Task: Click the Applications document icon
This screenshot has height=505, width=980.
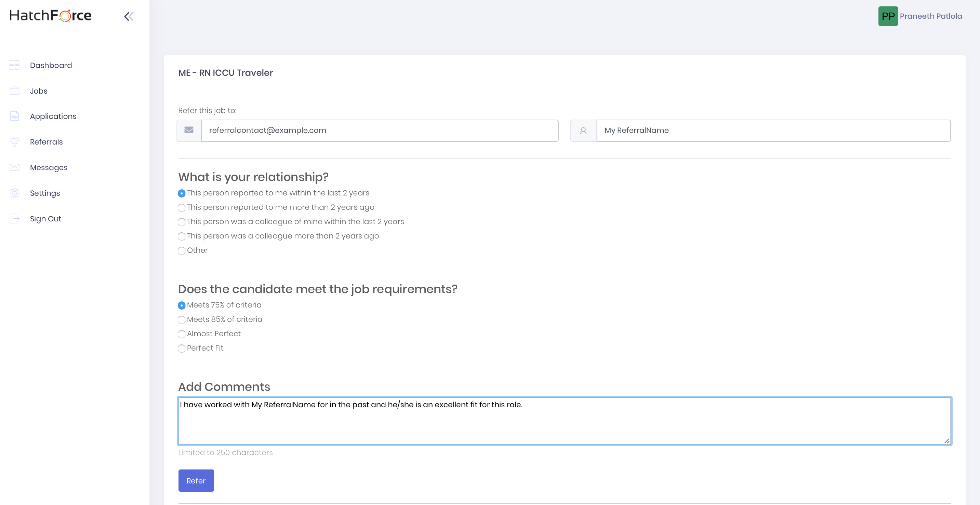Action: pos(14,116)
